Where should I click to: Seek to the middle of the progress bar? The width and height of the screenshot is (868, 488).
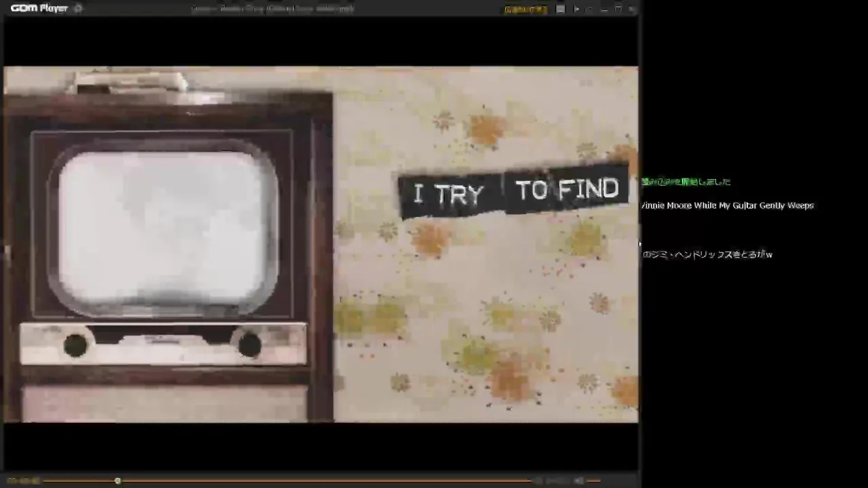pos(288,481)
